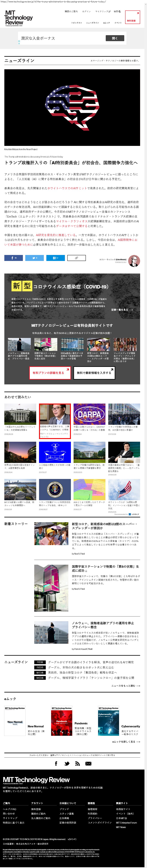Click 記事一覧を見る in COVID-19 banner
The height and width of the screenshot is (868, 147).
[122, 310]
